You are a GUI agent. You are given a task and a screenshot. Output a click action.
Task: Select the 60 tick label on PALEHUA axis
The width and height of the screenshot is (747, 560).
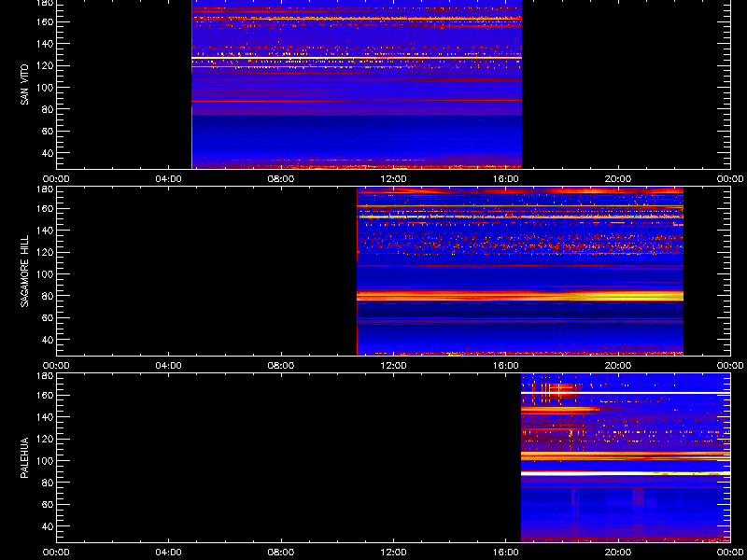click(x=49, y=505)
